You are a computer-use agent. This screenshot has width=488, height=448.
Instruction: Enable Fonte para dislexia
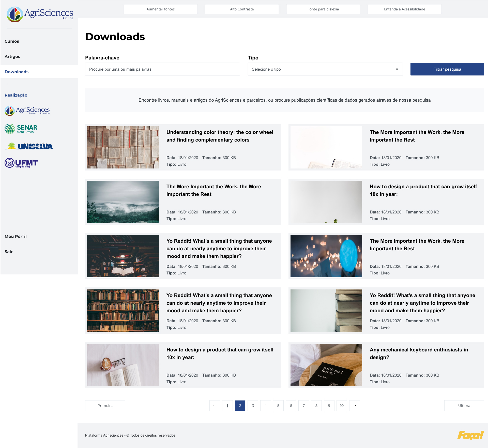coord(323,9)
